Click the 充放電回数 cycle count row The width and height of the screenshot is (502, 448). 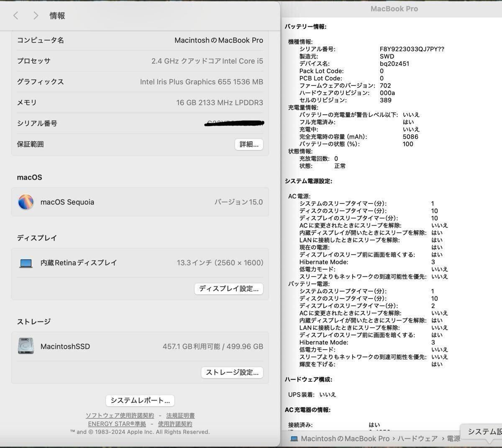[319, 159]
